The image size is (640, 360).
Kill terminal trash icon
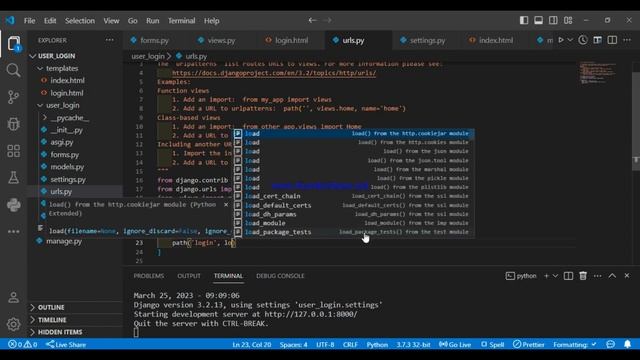(x=583, y=276)
